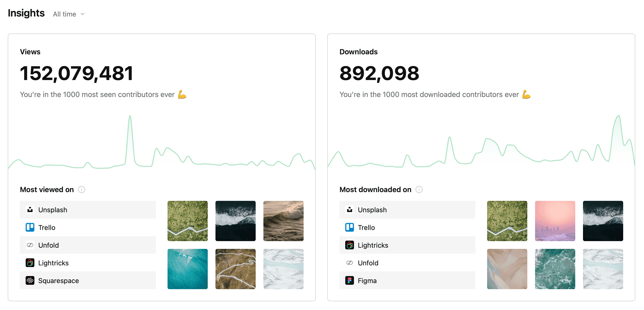The width and height of the screenshot is (644, 310).
Task: Open the green forest aerial thumbnail in Views
Action: [x=187, y=221]
